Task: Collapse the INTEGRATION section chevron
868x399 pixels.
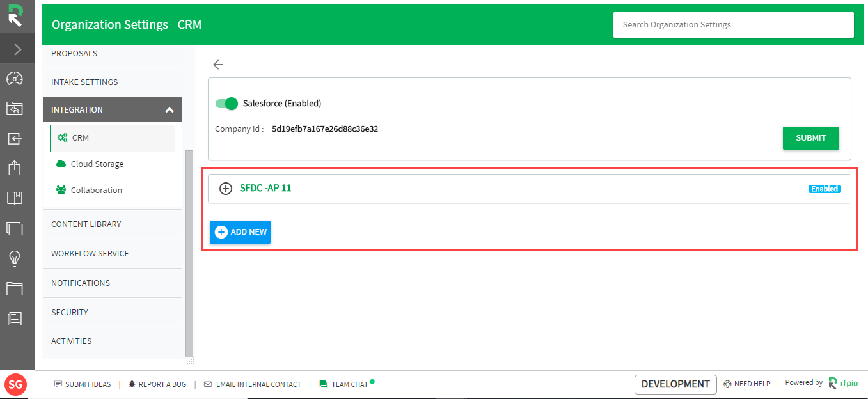Action: [x=170, y=110]
